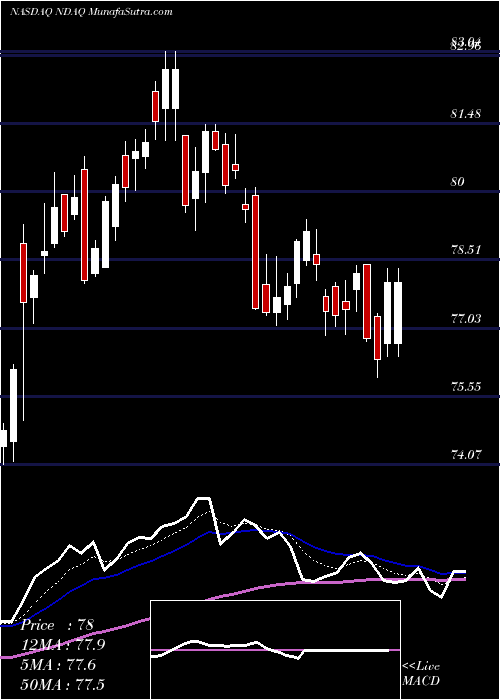Click the 77.03 price axis label
The width and height of the screenshot is (500, 700).
pyautogui.click(x=466, y=319)
